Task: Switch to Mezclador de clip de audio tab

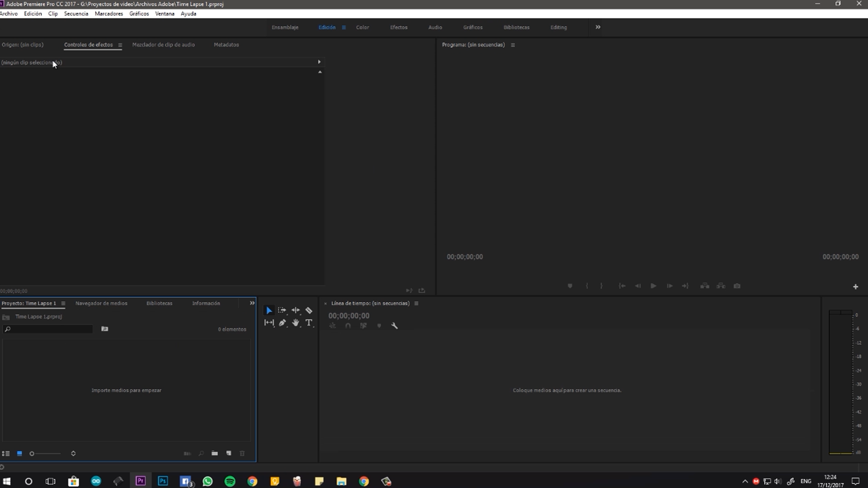Action: click(163, 45)
